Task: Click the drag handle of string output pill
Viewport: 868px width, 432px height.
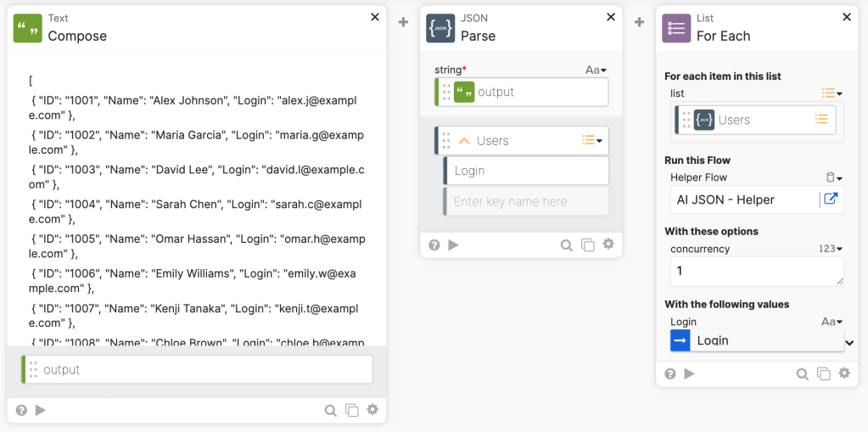Action: pyautogui.click(x=447, y=92)
